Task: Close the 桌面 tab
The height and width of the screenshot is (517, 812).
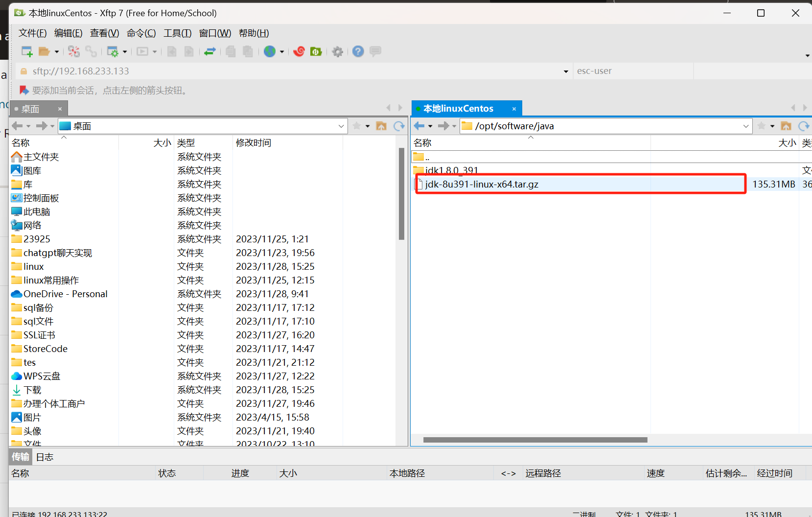Action: tap(60, 109)
